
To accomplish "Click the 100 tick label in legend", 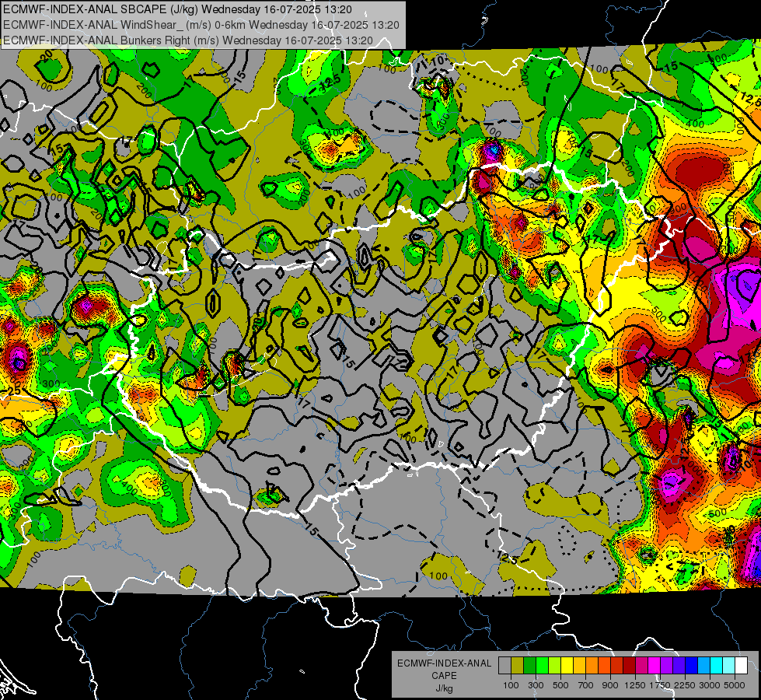I will pos(511,685).
